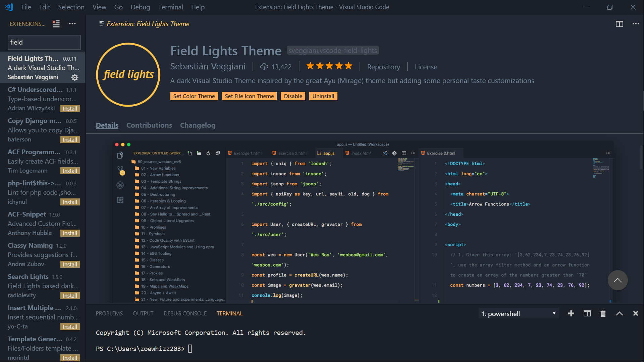Disable the Field Lights Theme extension
Image resolution: width=644 pixels, height=362 pixels.
tap(293, 96)
